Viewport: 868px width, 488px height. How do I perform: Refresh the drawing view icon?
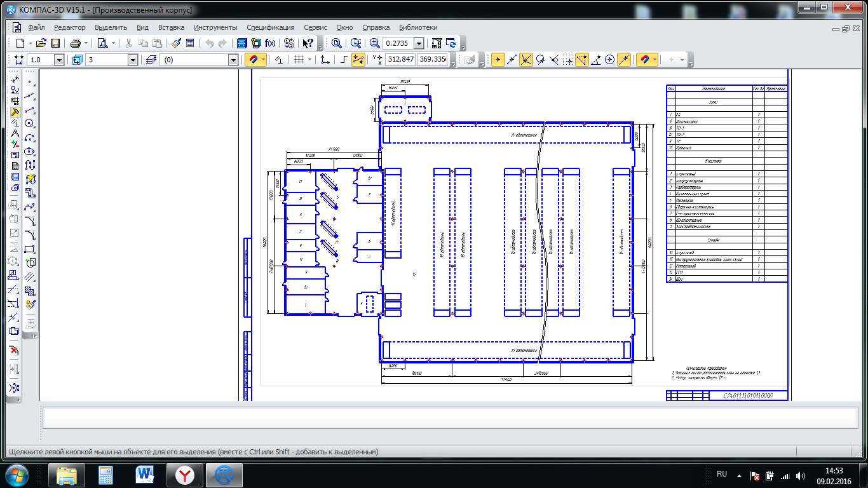point(451,43)
